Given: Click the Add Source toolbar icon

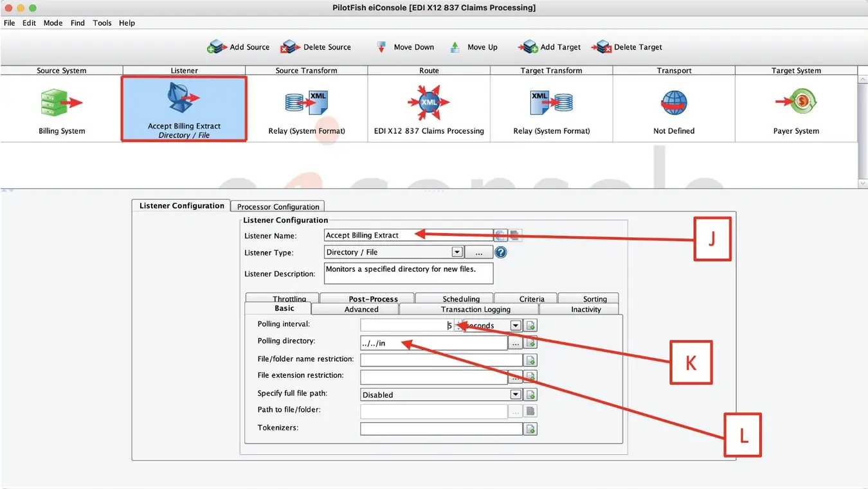Looking at the screenshot, I should (x=217, y=47).
